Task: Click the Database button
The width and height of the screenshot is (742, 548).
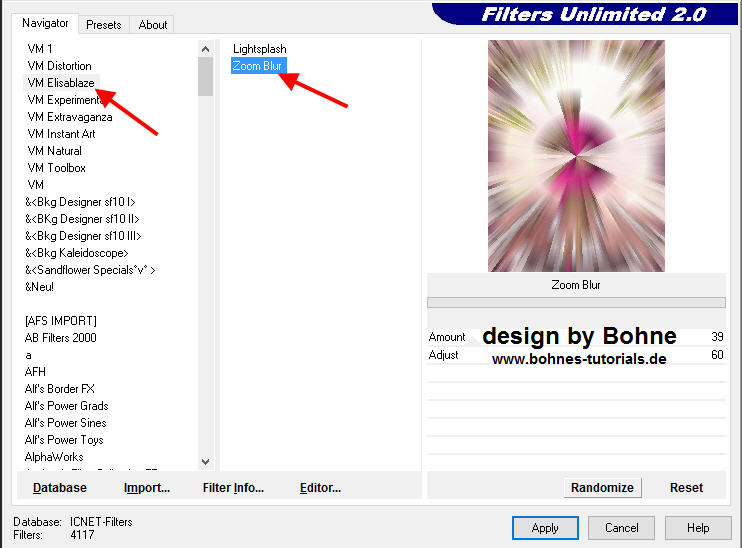Action: [x=60, y=488]
